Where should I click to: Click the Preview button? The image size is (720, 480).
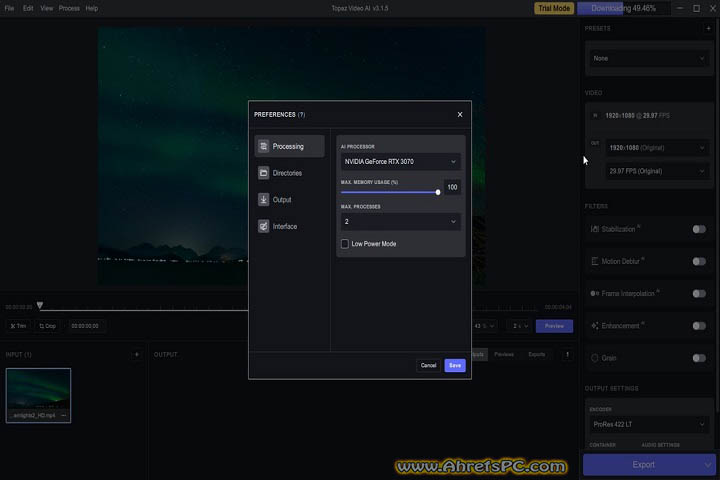pyautogui.click(x=554, y=326)
